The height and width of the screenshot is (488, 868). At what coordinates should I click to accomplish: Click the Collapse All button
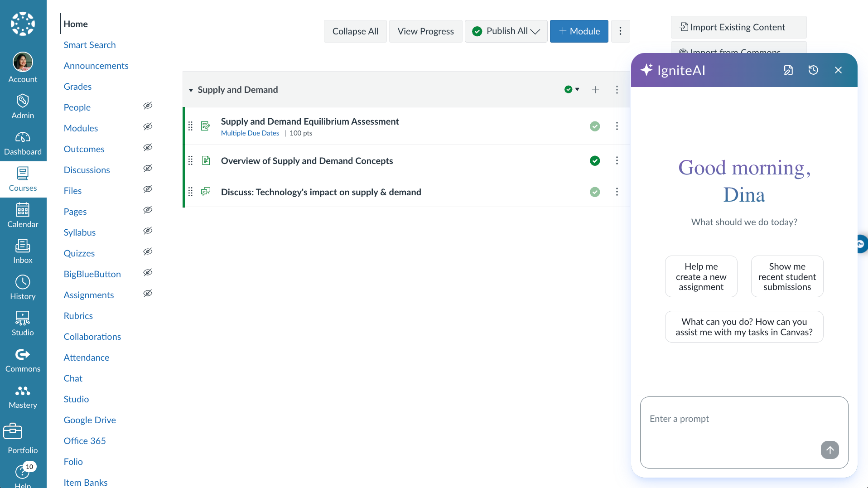[x=355, y=31]
